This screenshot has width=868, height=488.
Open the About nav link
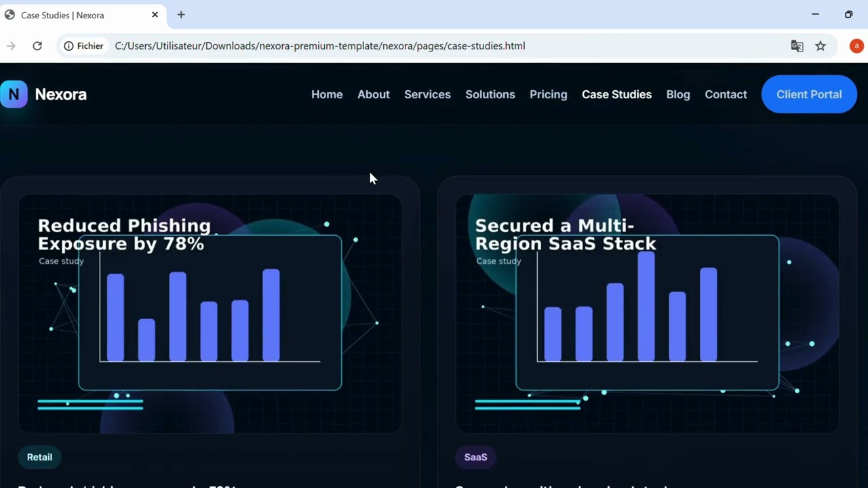(374, 94)
